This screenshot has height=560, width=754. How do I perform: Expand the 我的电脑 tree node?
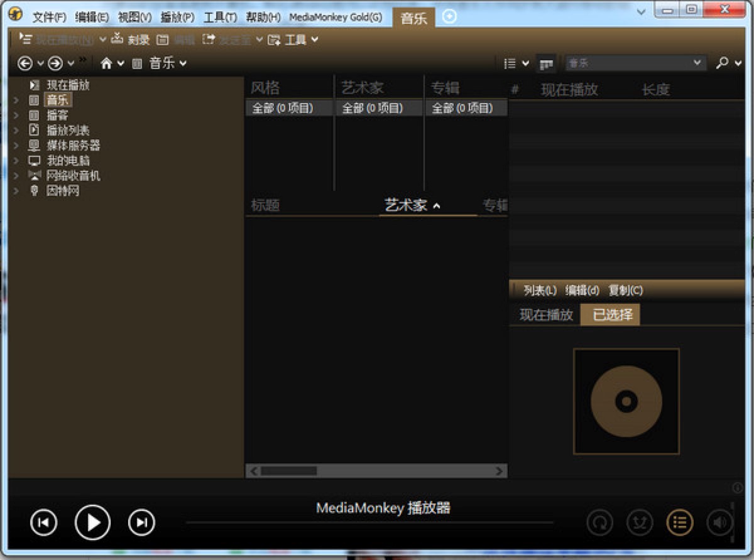[16, 161]
